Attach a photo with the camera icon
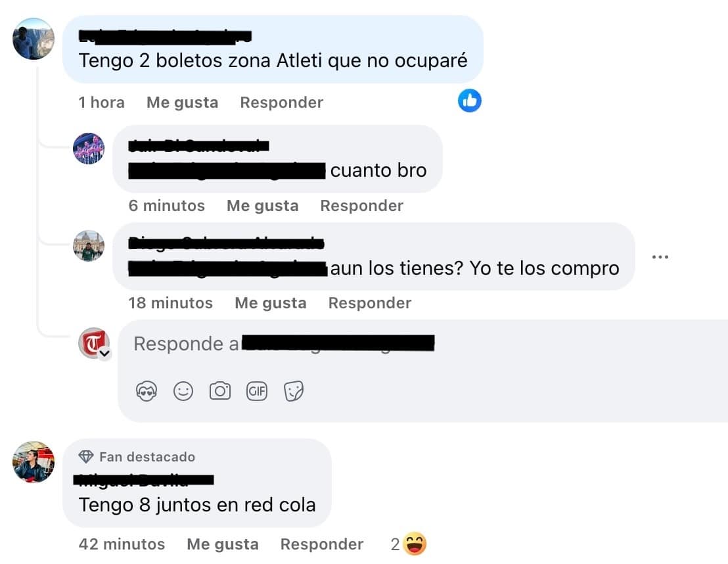This screenshot has width=728, height=564. tap(220, 390)
